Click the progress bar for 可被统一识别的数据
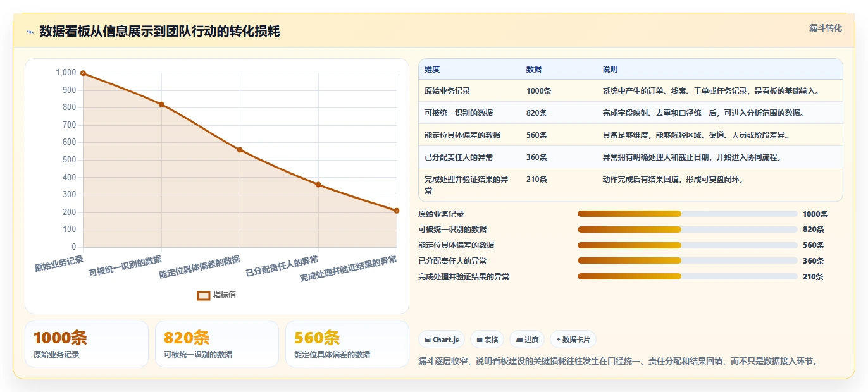This screenshot has height=392, width=868. point(687,230)
